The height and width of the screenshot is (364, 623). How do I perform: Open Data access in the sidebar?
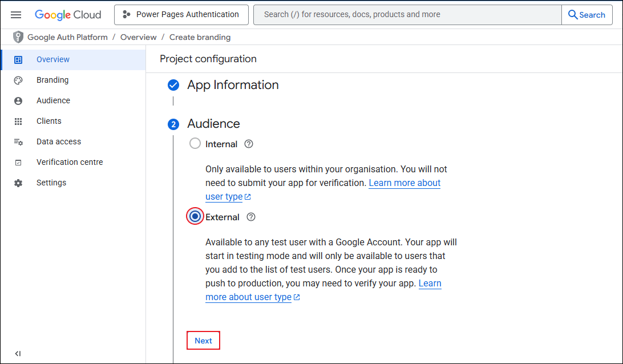click(x=74, y=142)
